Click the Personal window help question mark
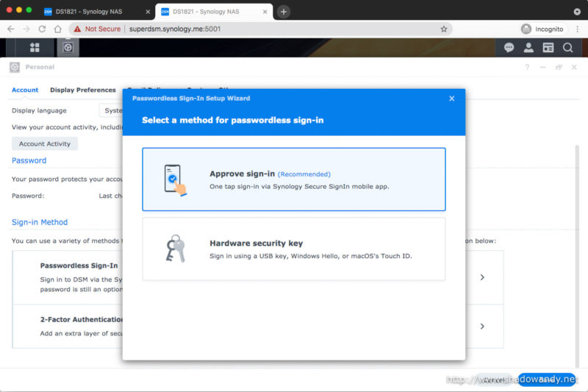Screen dimensions: 588x392 pos(527,67)
